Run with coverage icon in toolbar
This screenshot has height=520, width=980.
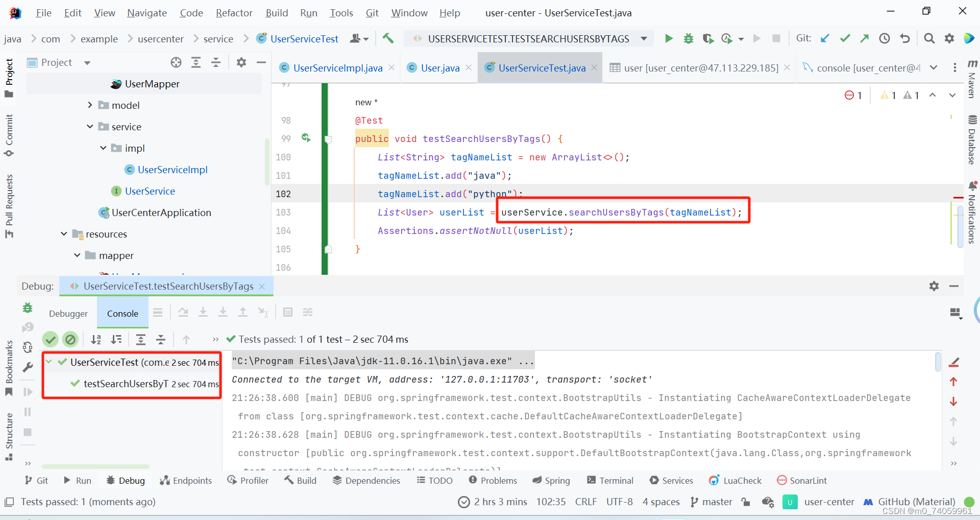point(707,38)
